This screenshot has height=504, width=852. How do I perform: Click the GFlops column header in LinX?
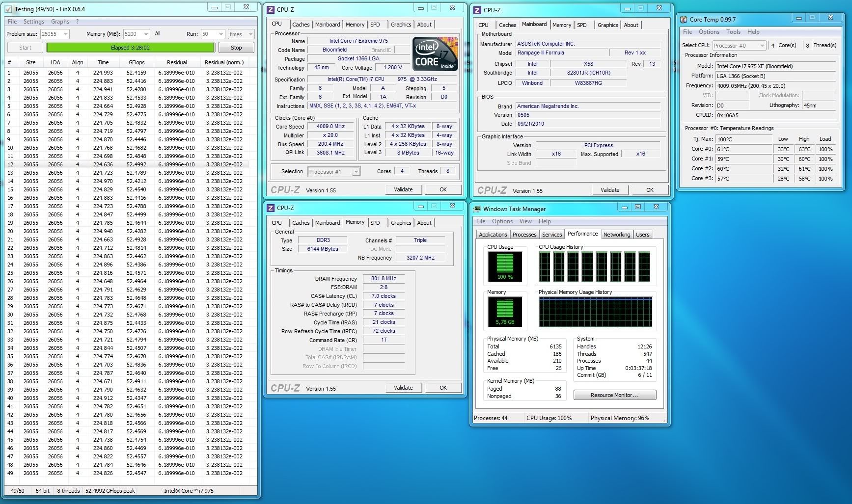click(137, 62)
